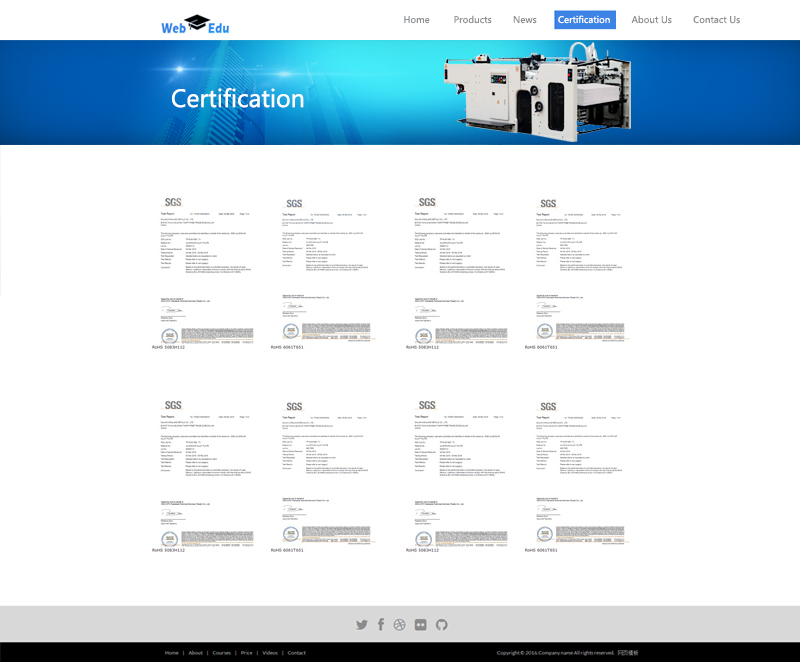800x662 pixels.
Task: Go to the Home menu item
Action: click(416, 20)
